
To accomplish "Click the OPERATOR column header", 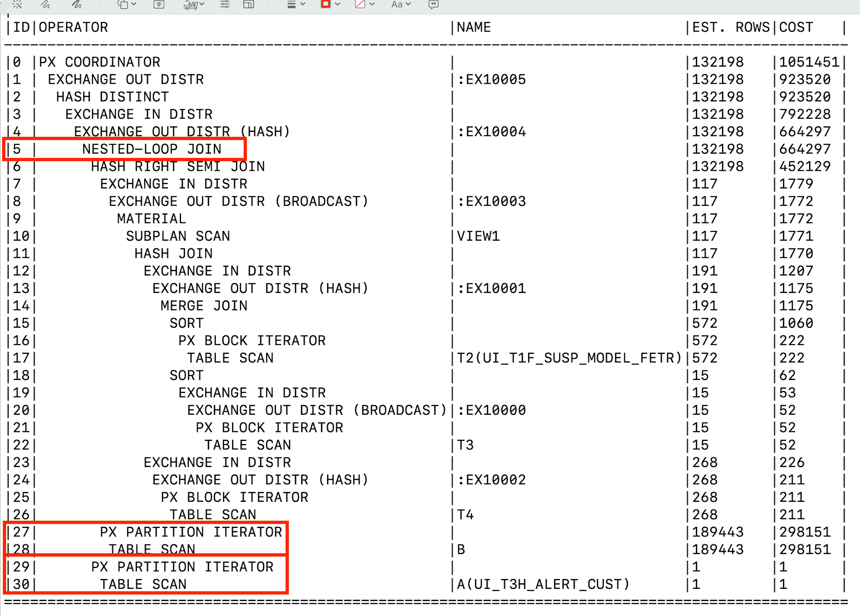I will [x=73, y=27].
